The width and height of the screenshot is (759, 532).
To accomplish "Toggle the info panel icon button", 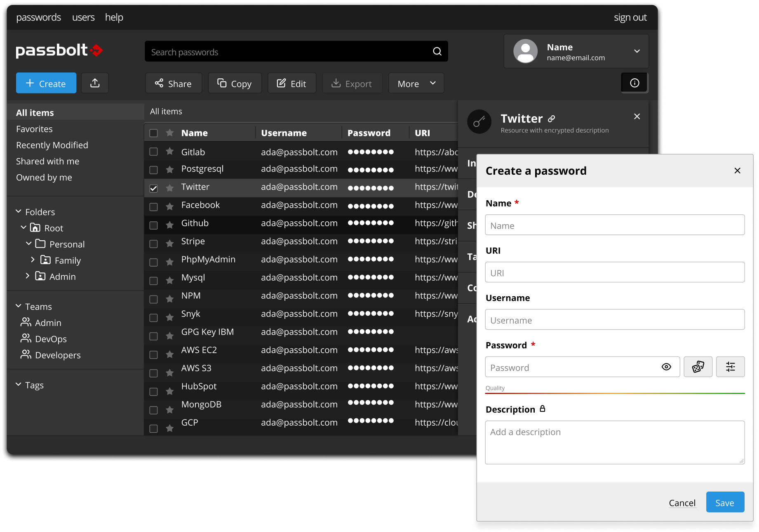I will pyautogui.click(x=634, y=83).
